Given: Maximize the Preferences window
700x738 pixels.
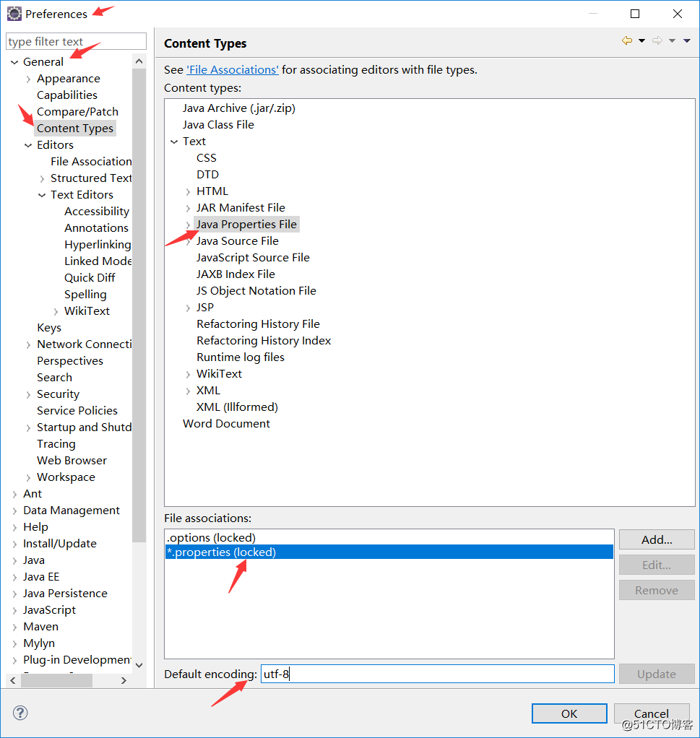Looking at the screenshot, I should (x=634, y=14).
